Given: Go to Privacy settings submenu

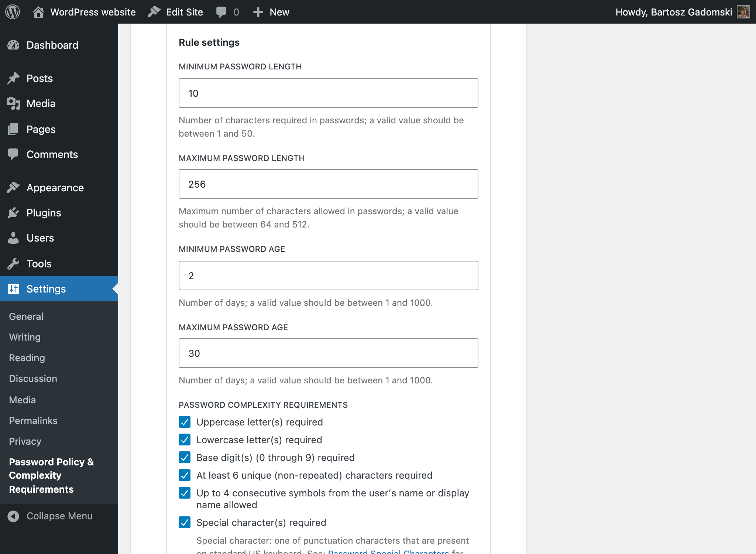Looking at the screenshot, I should tap(25, 441).
